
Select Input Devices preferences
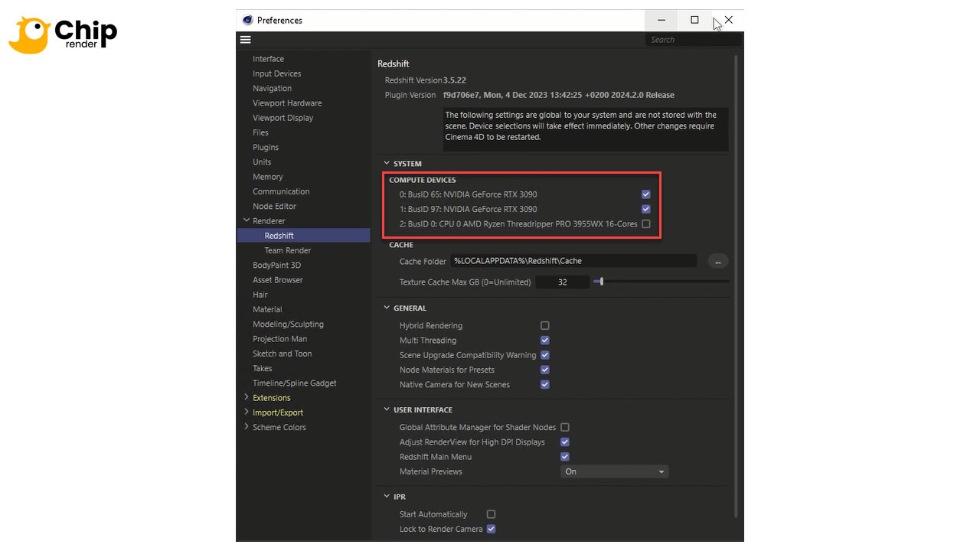click(x=277, y=73)
